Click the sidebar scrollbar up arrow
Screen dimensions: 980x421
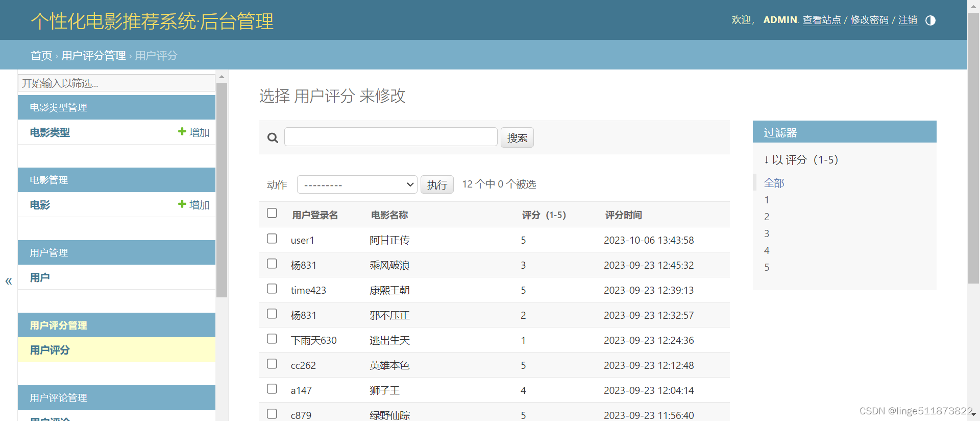coord(222,77)
